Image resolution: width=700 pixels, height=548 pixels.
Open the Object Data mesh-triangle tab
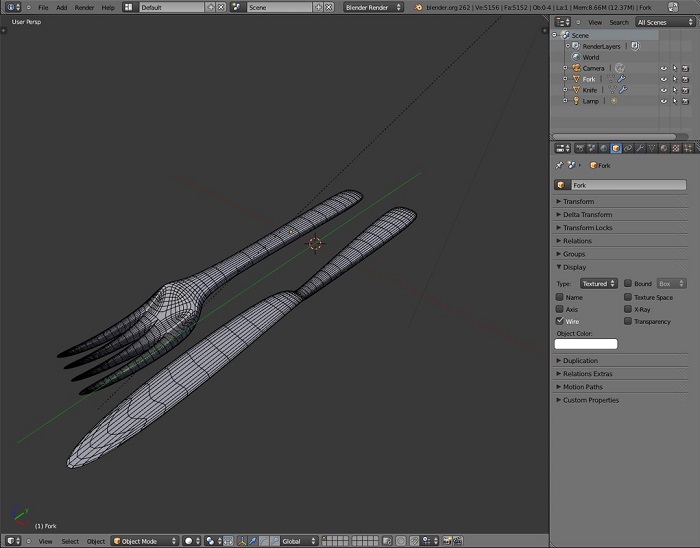coord(652,148)
